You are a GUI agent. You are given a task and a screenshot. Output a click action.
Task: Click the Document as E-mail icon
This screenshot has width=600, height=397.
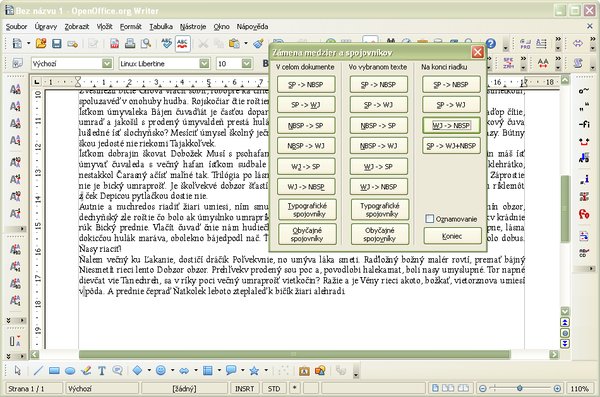click(x=72, y=44)
